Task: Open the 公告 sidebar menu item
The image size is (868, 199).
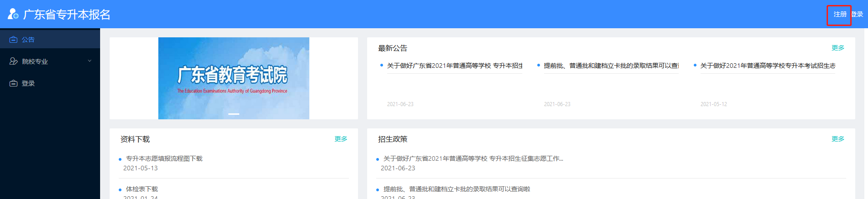Action: click(x=50, y=40)
